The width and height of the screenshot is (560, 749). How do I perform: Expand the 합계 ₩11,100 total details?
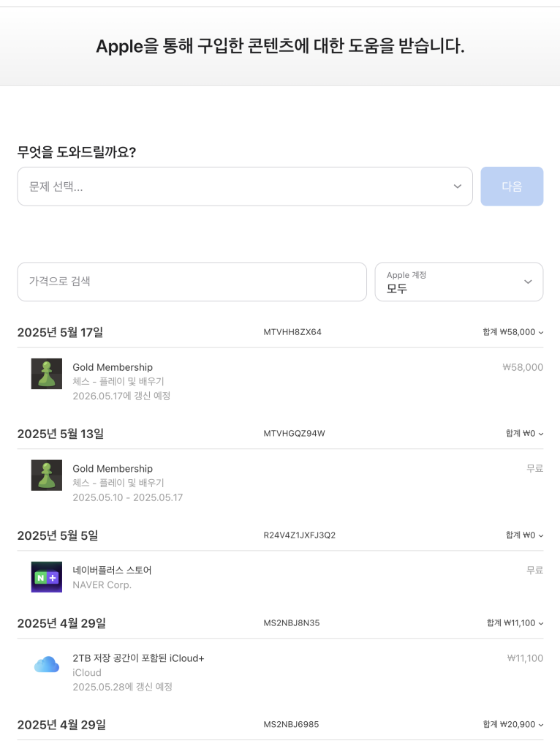(x=515, y=623)
